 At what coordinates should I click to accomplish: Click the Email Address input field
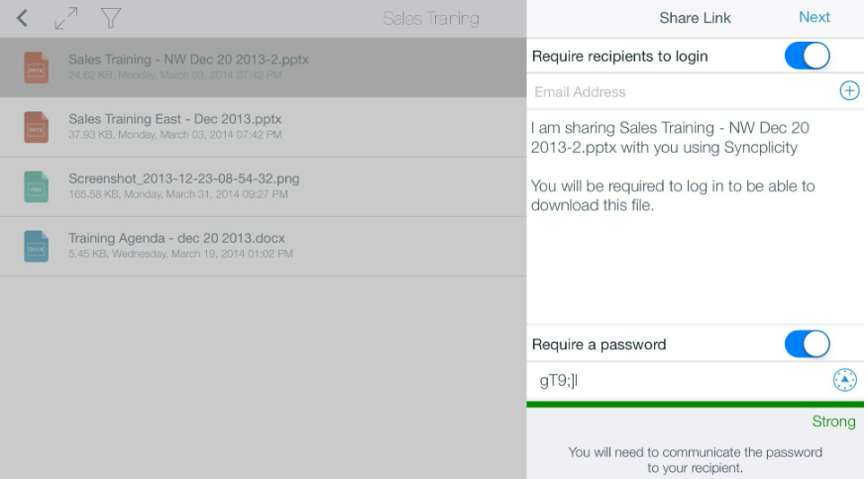[x=682, y=91]
